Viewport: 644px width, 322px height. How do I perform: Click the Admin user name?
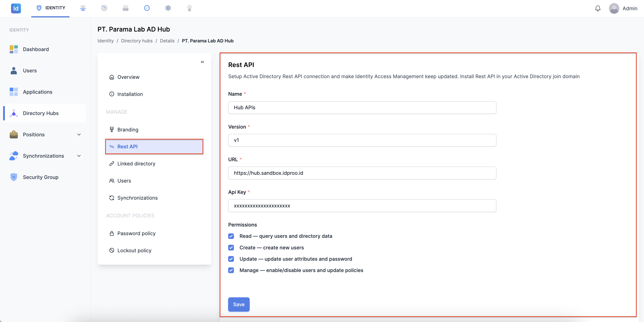630,8
